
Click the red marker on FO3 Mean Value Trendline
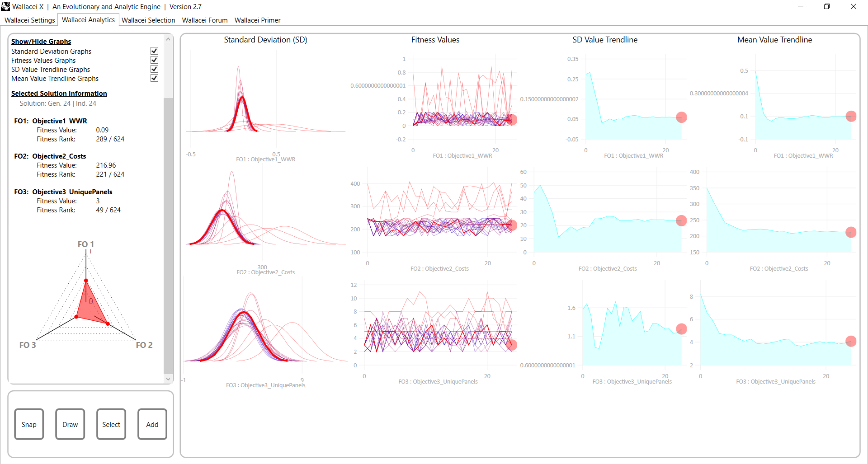[x=851, y=341]
